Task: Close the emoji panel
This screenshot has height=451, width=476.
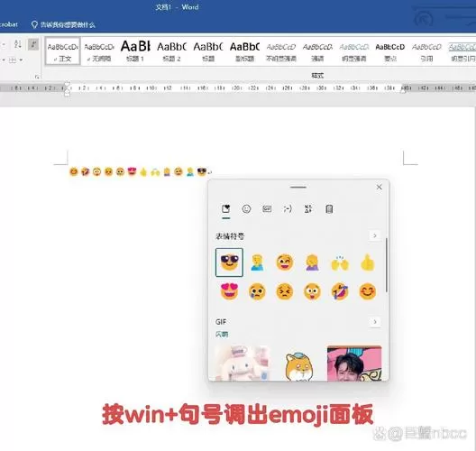Action: coord(380,187)
